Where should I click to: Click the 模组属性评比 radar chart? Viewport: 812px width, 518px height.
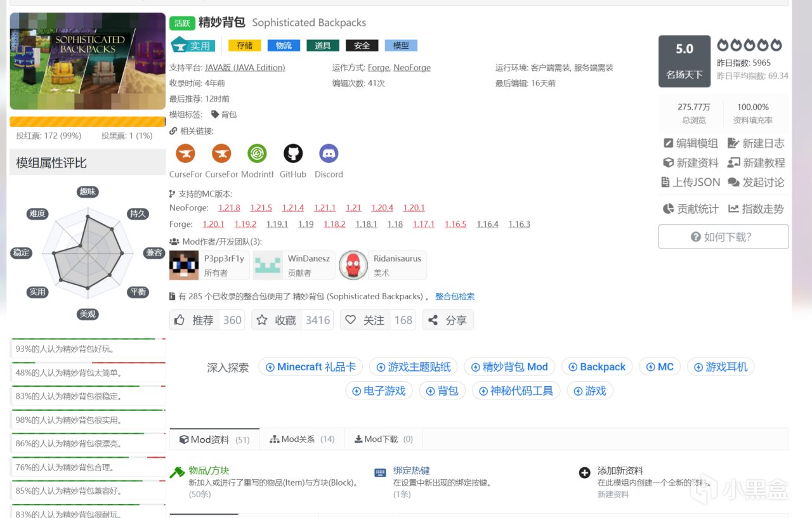pos(88,253)
